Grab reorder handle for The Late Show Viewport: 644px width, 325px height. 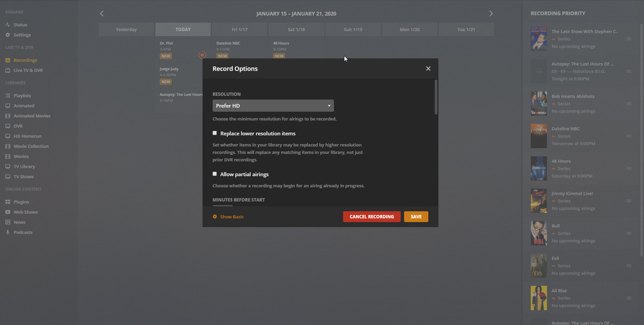[x=628, y=39]
